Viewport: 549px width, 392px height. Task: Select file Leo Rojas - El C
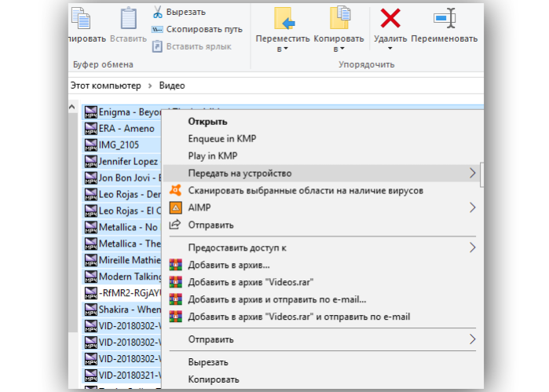tap(122, 211)
